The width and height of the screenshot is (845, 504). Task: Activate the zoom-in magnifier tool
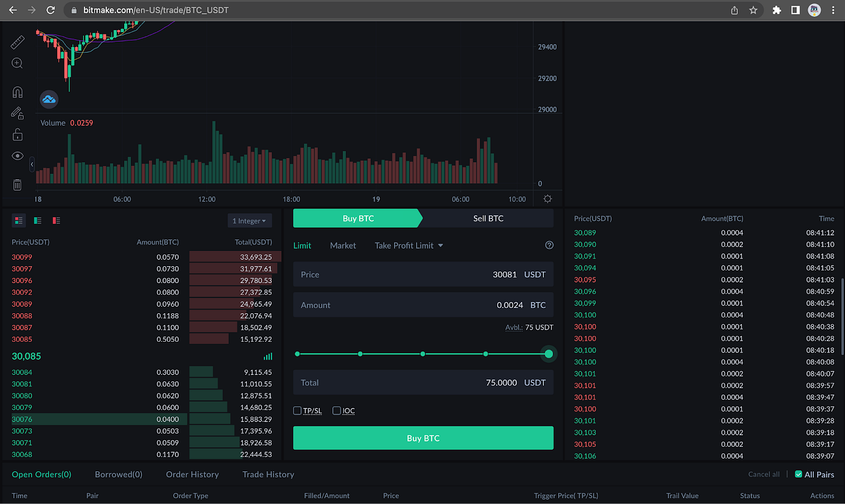[17, 63]
